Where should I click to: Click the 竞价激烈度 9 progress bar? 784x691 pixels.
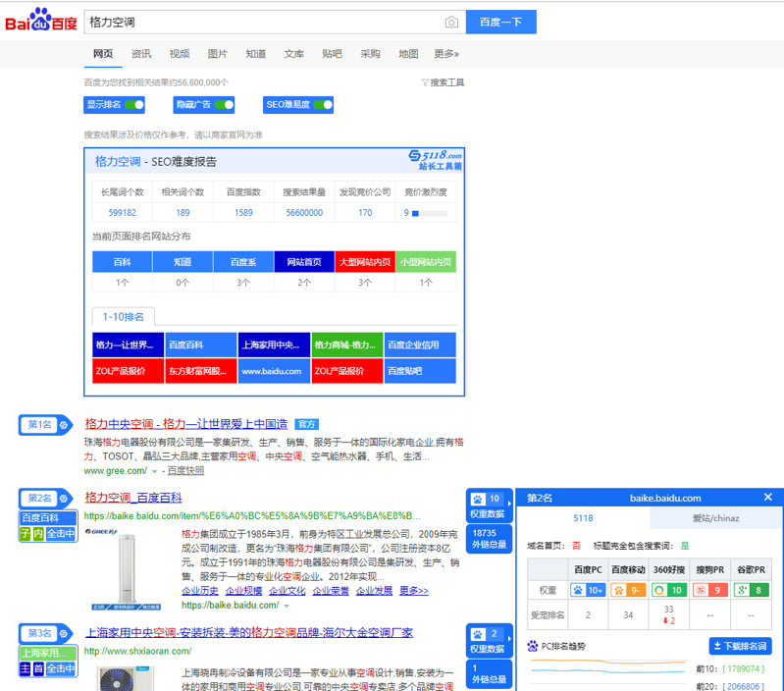click(430, 214)
